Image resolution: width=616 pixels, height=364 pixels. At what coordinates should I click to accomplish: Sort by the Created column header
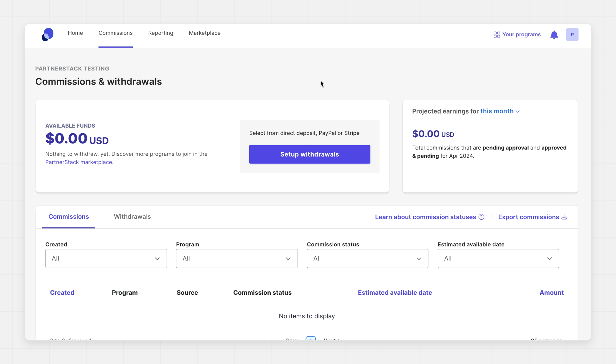coord(62,293)
